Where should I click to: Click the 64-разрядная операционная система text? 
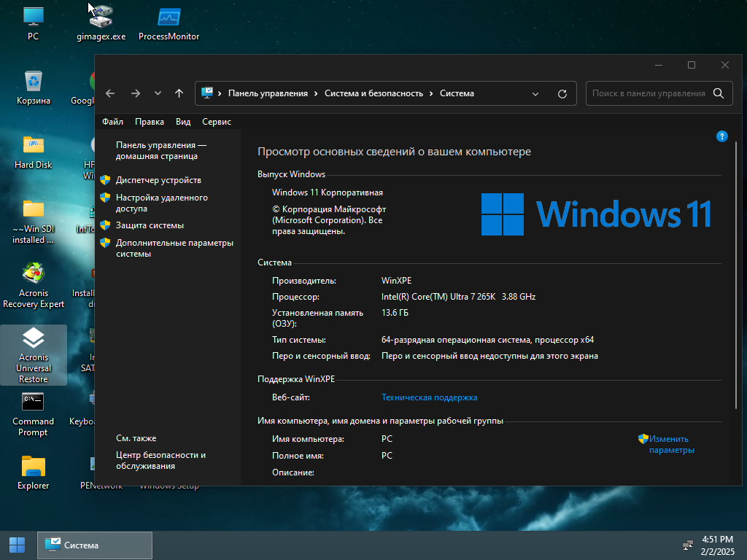coord(456,340)
